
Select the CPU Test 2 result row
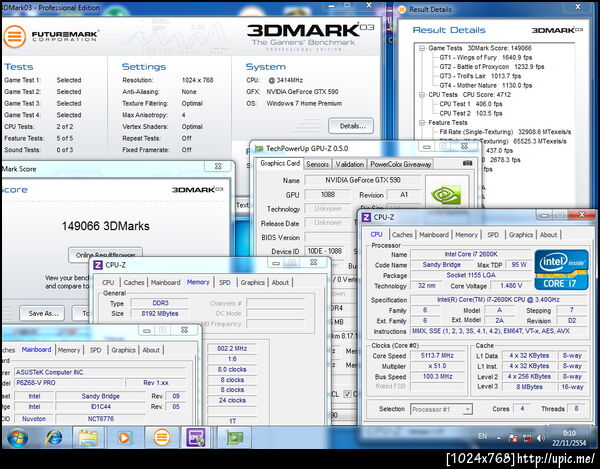471,113
